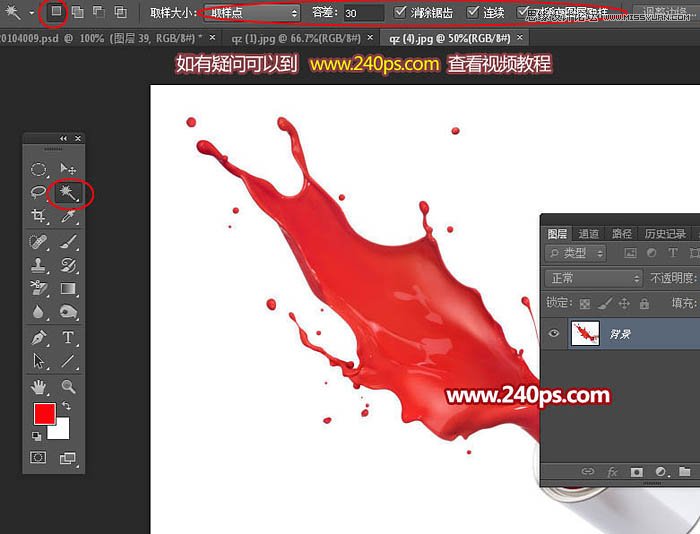Image resolution: width=700 pixels, height=534 pixels.
Task: Toggle lock transparent pixels
Action: coord(584,304)
